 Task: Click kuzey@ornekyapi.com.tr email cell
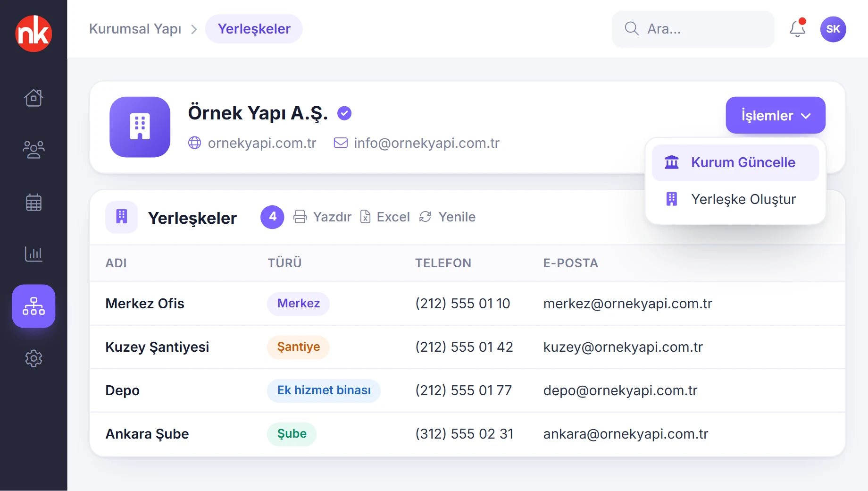[x=623, y=347]
